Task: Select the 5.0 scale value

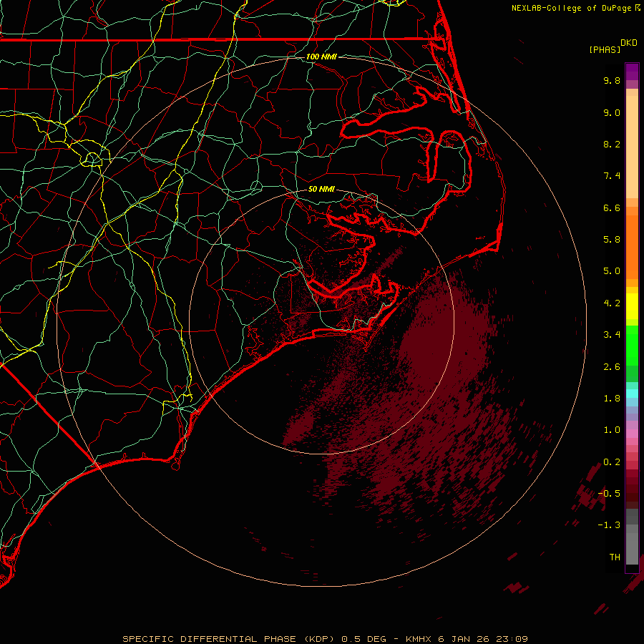Action: tap(612, 271)
